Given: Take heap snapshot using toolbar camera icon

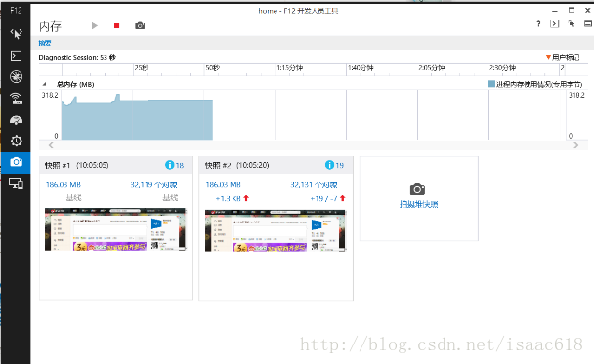Looking at the screenshot, I should [140, 25].
